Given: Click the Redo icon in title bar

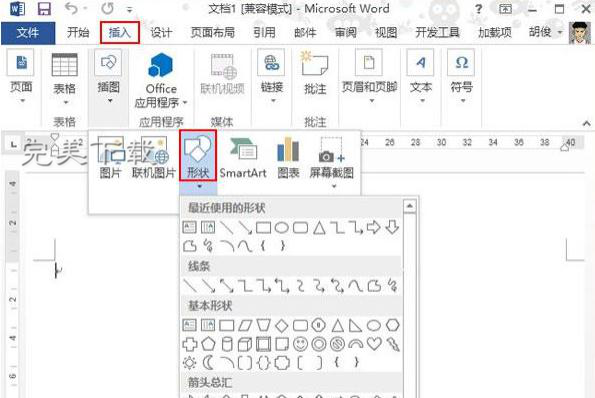Looking at the screenshot, I should 107,8.
